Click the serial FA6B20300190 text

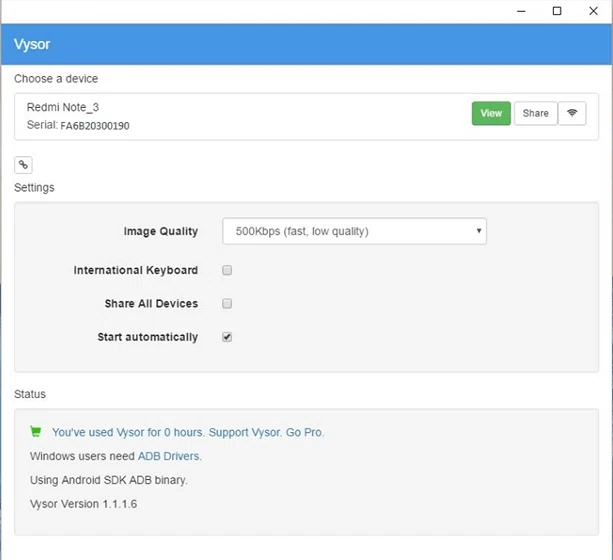tap(95, 126)
